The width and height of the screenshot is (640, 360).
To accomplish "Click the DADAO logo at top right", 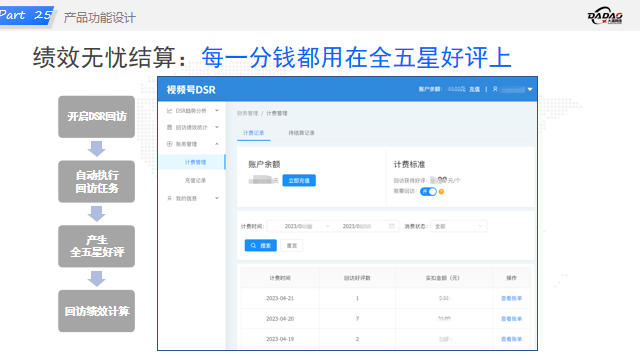I will [605, 16].
